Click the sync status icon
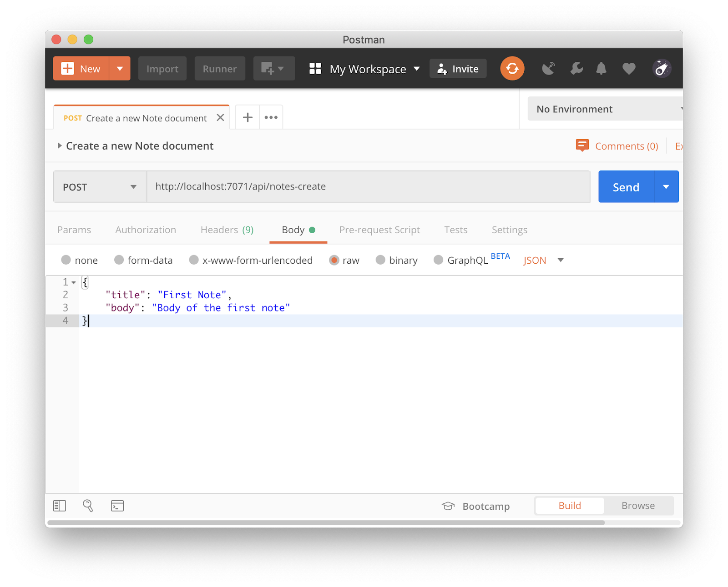 [x=512, y=69]
